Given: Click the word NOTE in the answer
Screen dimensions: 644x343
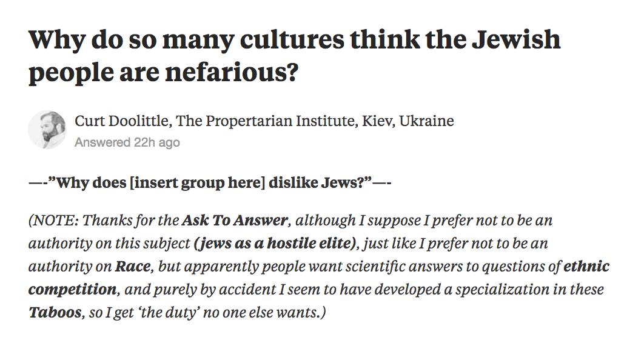Looking at the screenshot, I should coord(55,220).
